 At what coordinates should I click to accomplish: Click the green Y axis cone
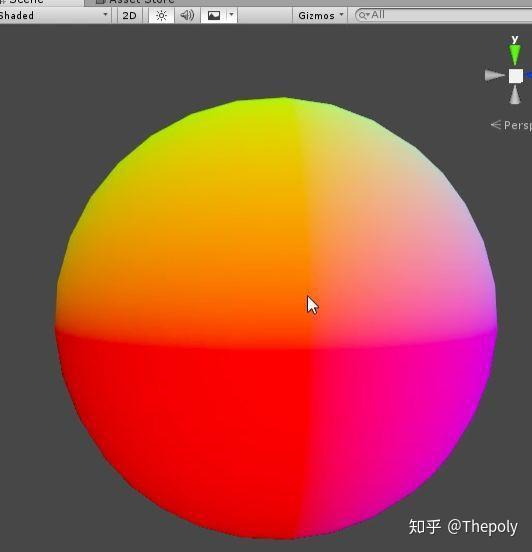coord(515,55)
